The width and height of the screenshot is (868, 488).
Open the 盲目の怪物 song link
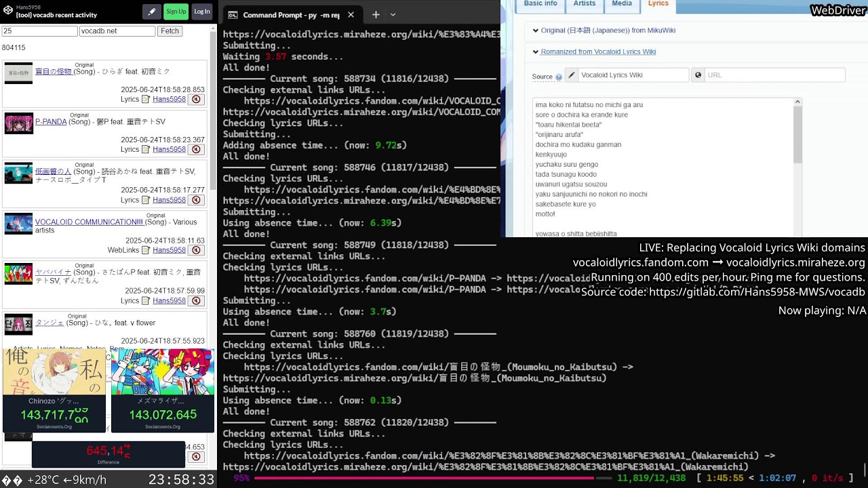click(x=53, y=72)
